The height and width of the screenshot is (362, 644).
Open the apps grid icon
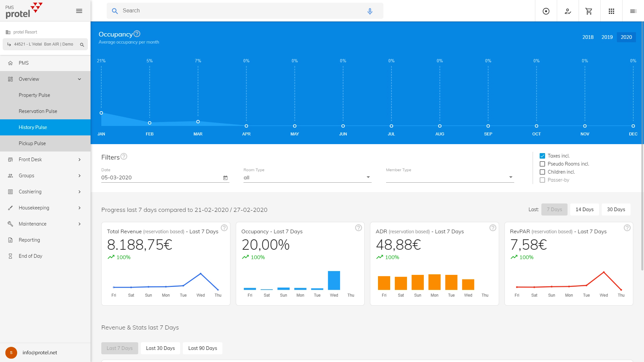pos(611,11)
